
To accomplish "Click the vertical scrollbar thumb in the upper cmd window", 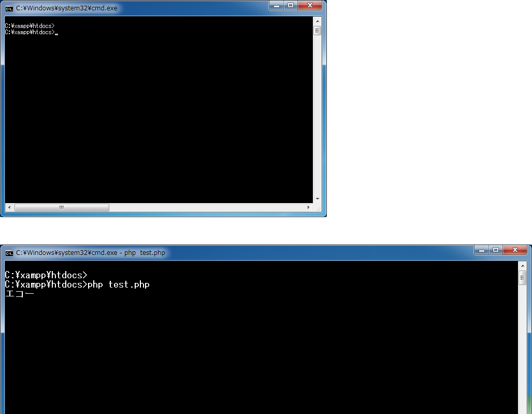I will [x=317, y=31].
